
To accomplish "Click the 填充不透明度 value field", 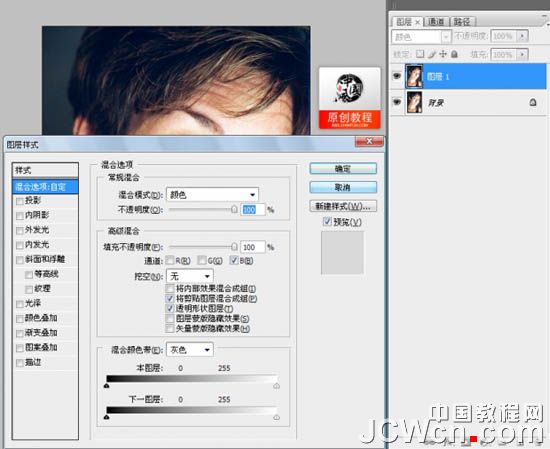I will point(253,247).
